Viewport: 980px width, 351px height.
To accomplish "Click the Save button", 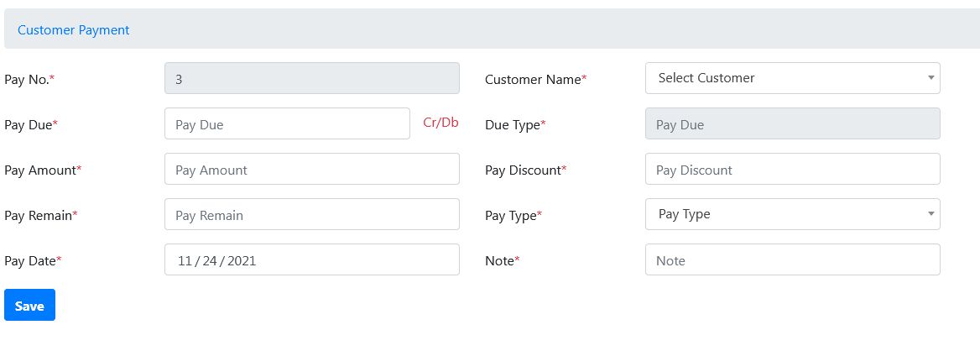I will 29,306.
